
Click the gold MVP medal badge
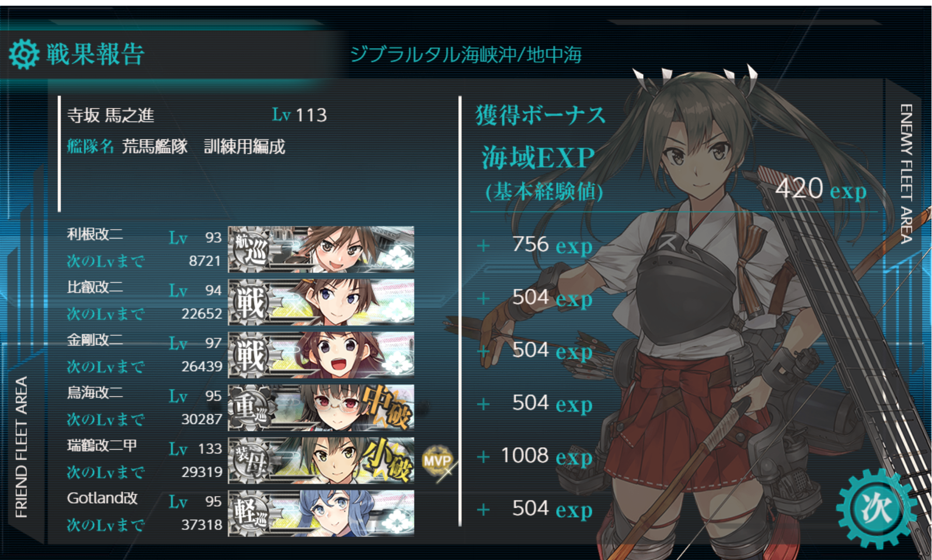click(438, 460)
